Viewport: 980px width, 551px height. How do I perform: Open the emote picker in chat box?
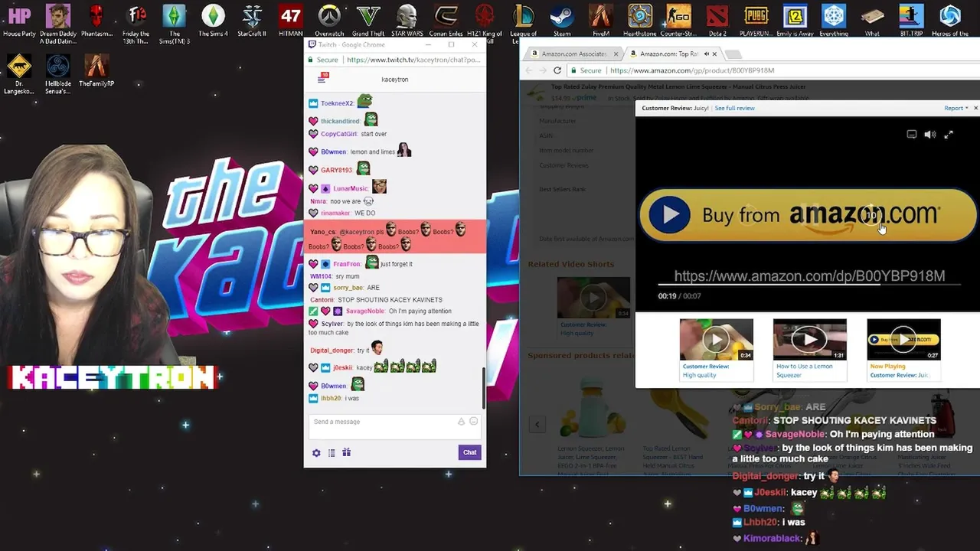[473, 422]
